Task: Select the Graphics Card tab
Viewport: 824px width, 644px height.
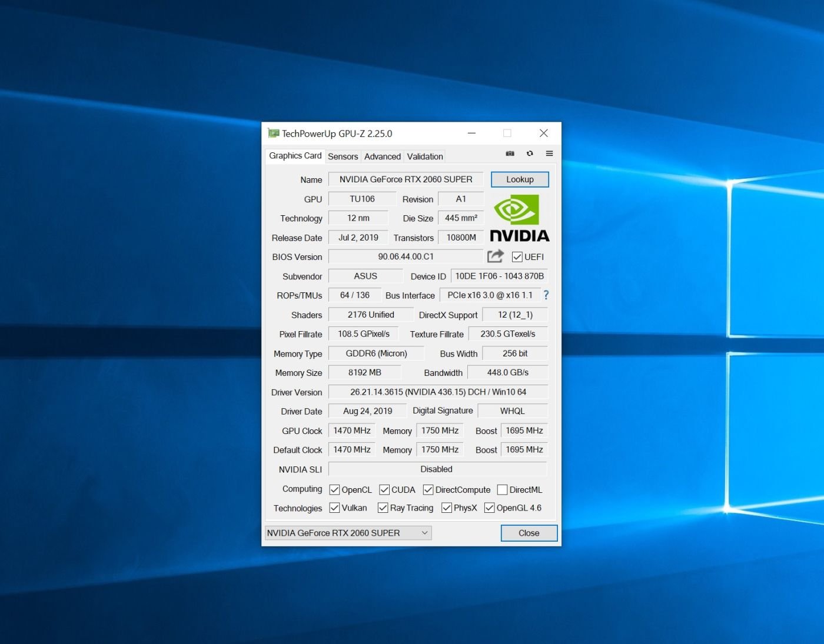Action: click(x=295, y=156)
